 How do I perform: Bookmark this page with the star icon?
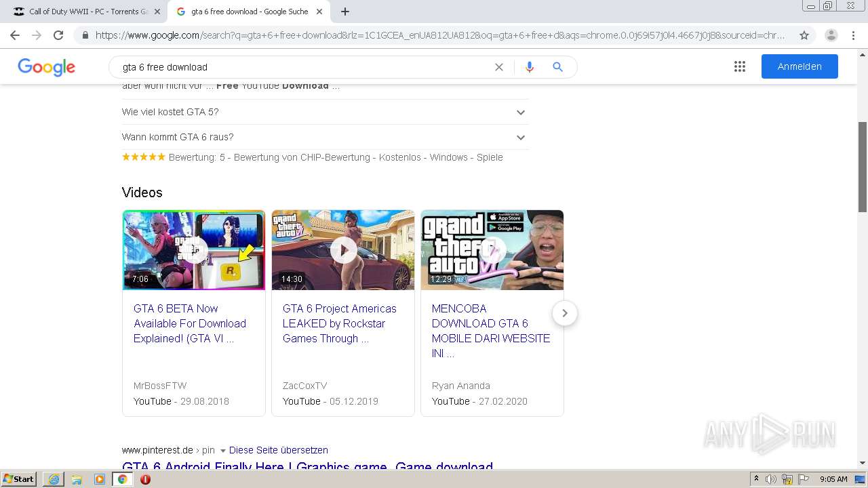point(804,35)
